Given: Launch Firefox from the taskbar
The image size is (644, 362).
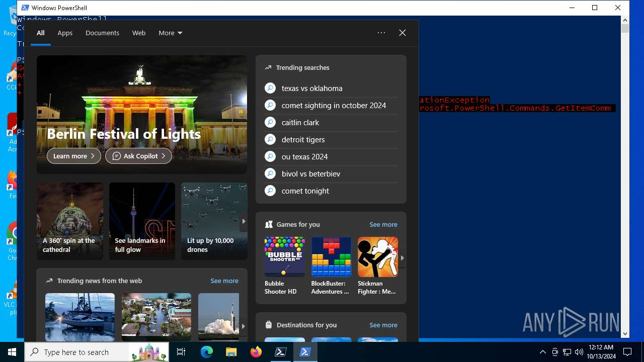Looking at the screenshot, I should [256, 352].
